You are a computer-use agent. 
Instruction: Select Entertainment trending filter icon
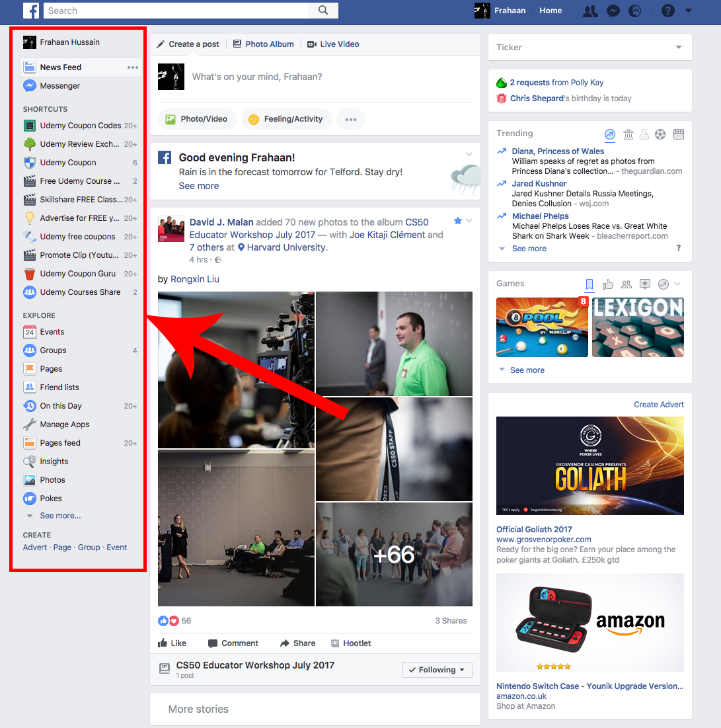point(678,135)
